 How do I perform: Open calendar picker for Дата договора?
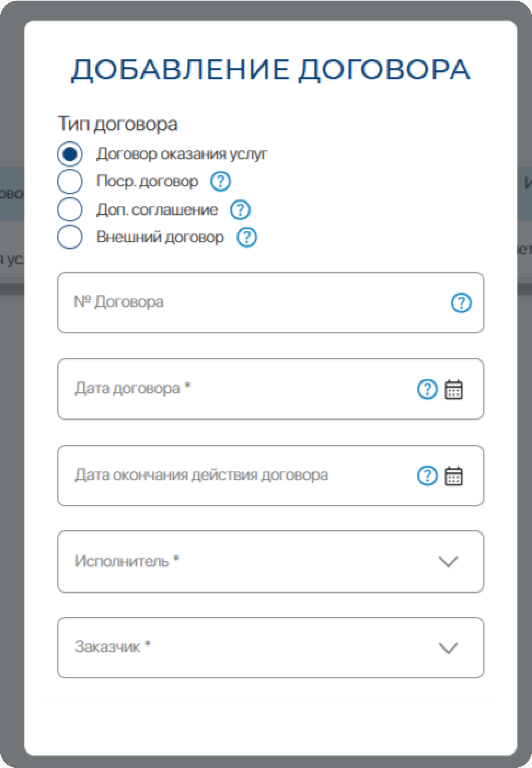click(453, 389)
